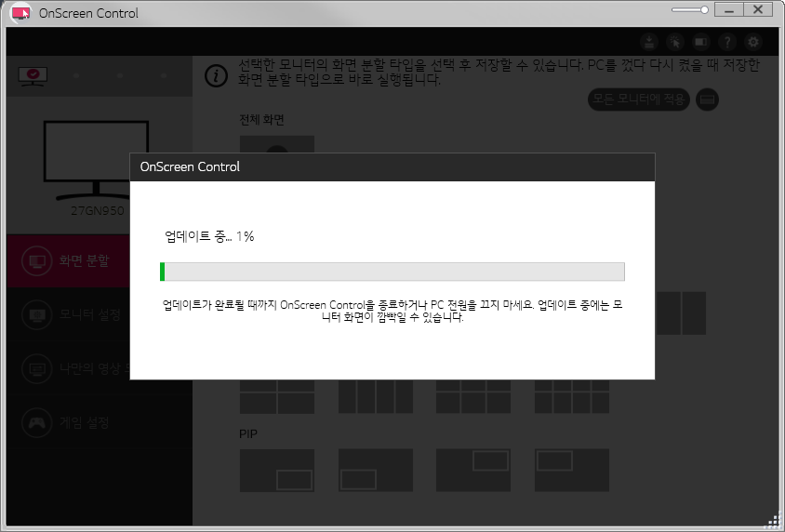Screen dimensions: 785x532
Task: Select the PIP top-right layout thumbnail
Action: (x=473, y=471)
